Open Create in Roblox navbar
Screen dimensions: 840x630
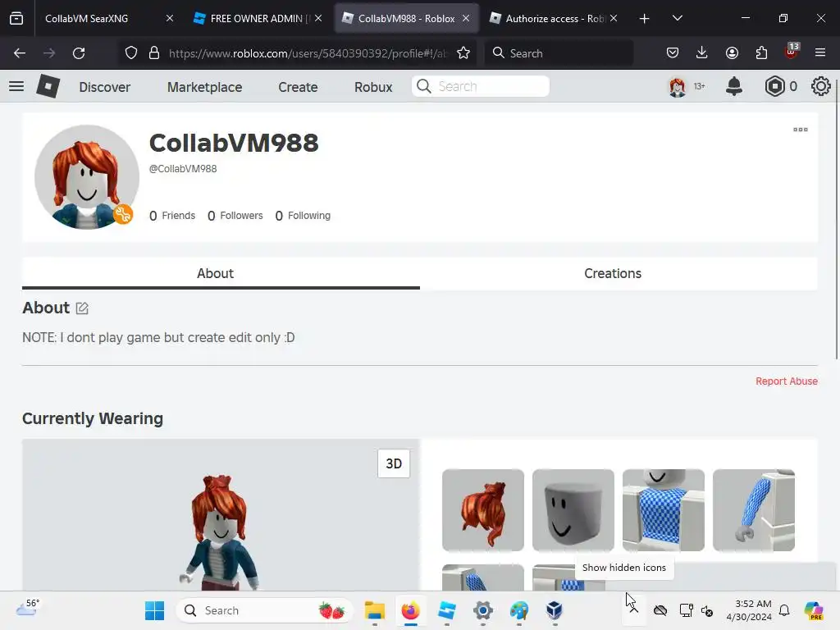tap(298, 87)
